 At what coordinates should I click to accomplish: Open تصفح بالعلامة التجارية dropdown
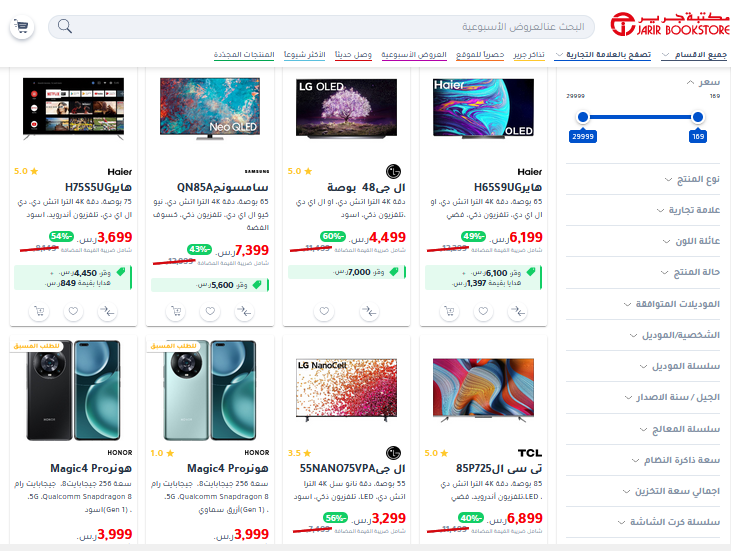tap(603, 55)
